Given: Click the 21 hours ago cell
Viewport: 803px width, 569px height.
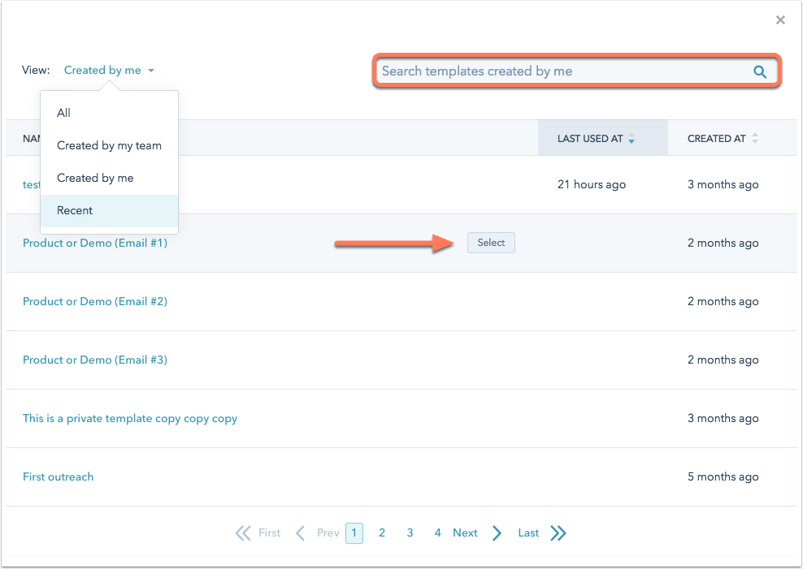Looking at the screenshot, I should click(x=591, y=184).
